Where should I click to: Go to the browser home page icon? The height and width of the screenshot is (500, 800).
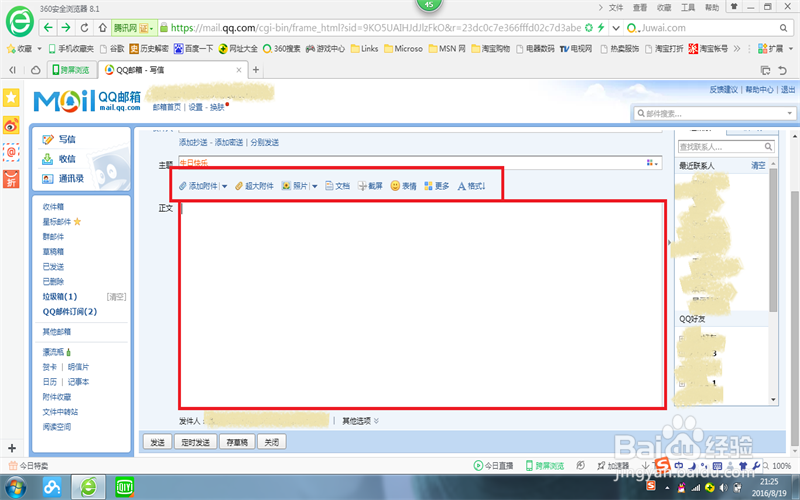(x=103, y=28)
